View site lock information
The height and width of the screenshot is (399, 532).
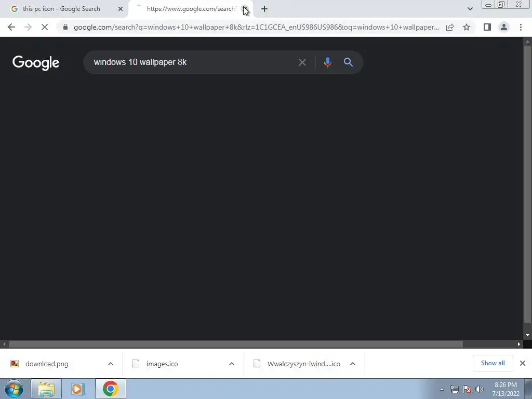click(x=65, y=27)
